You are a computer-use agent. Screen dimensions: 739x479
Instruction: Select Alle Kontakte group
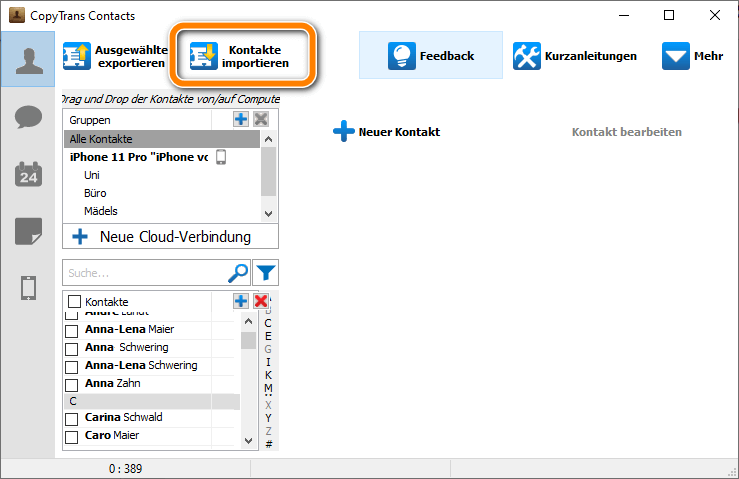tap(162, 139)
